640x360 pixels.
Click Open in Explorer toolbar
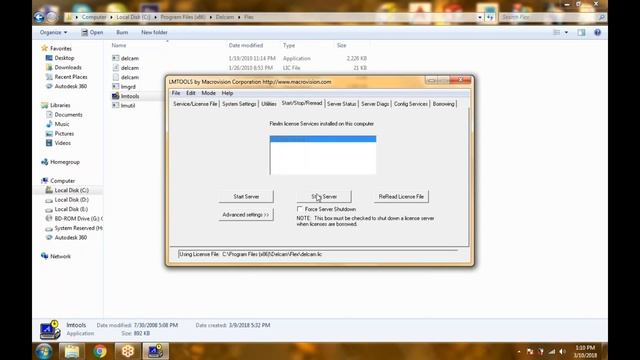click(x=92, y=32)
